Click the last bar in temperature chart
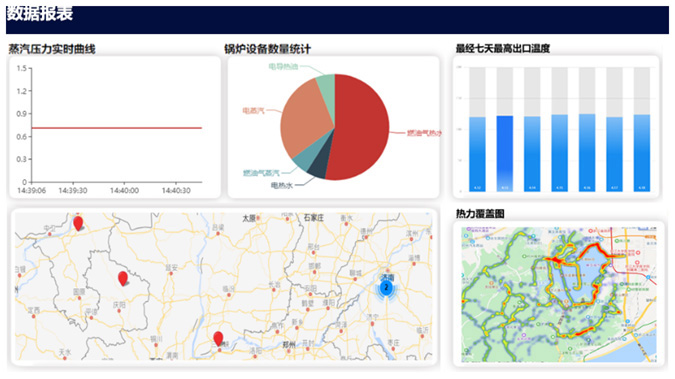Image resolution: width=675 pixels, height=379 pixels. pos(642,153)
